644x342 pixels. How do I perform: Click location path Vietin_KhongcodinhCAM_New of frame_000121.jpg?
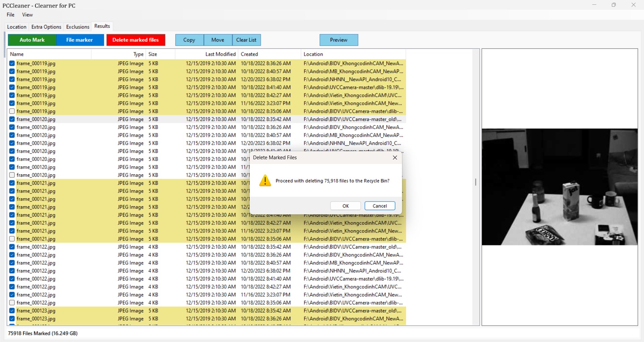pyautogui.click(x=353, y=231)
